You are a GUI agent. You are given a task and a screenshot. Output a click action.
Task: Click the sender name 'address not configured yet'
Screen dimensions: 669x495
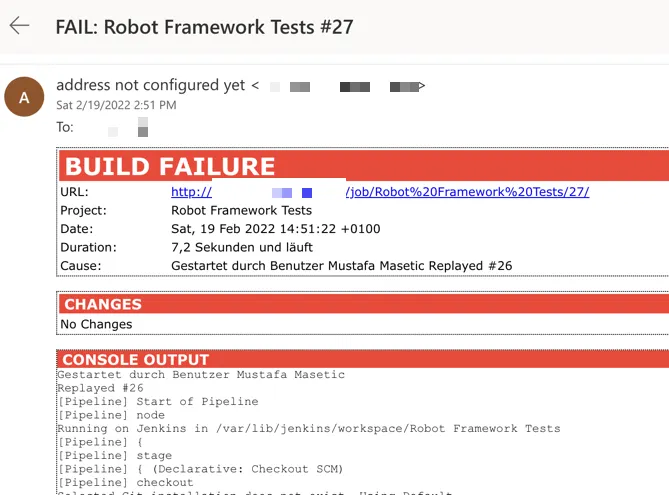pos(151,85)
